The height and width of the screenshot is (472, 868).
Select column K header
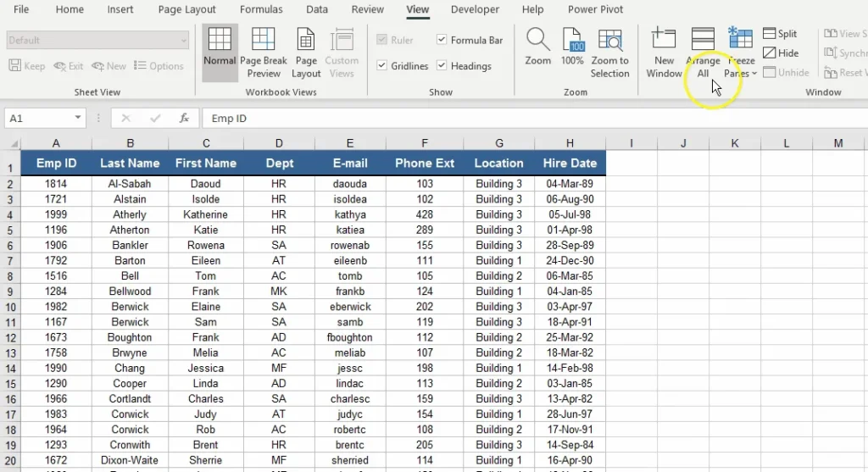(x=735, y=143)
